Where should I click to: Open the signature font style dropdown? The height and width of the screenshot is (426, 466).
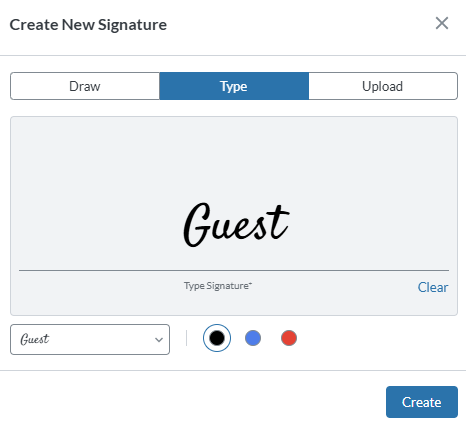[90, 339]
